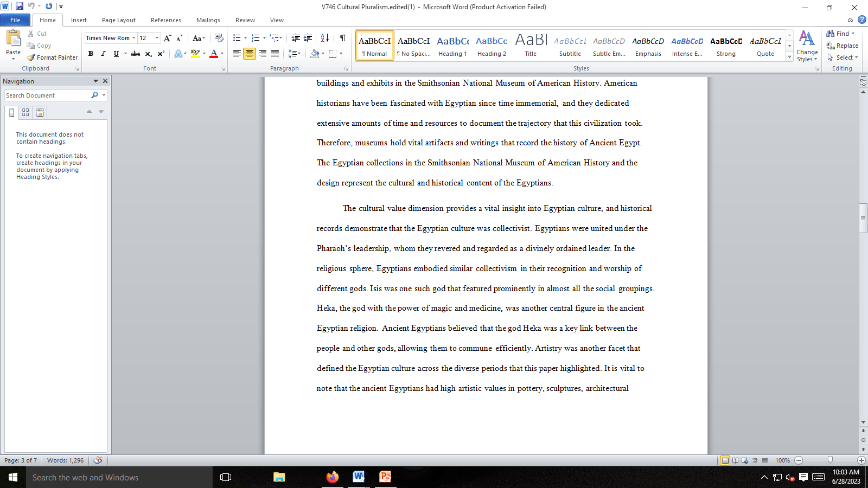The width and height of the screenshot is (868, 488).
Task: Click the Clear Formatting icon
Action: pyautogui.click(x=219, y=38)
